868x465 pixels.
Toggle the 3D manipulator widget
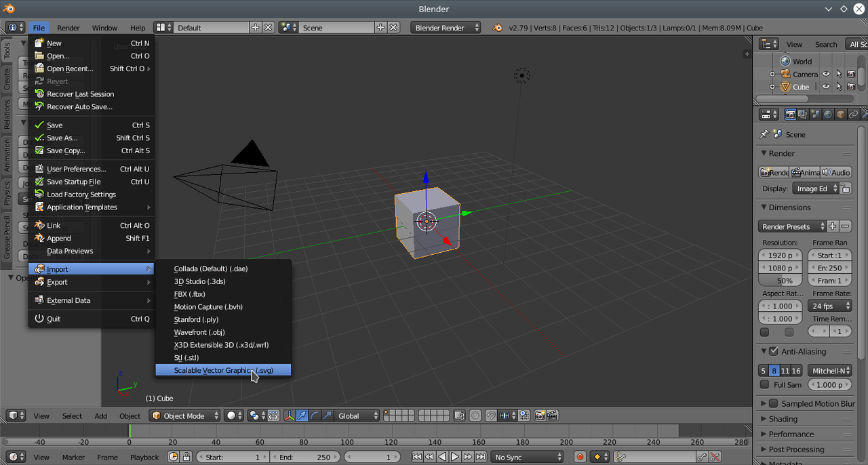[289, 416]
